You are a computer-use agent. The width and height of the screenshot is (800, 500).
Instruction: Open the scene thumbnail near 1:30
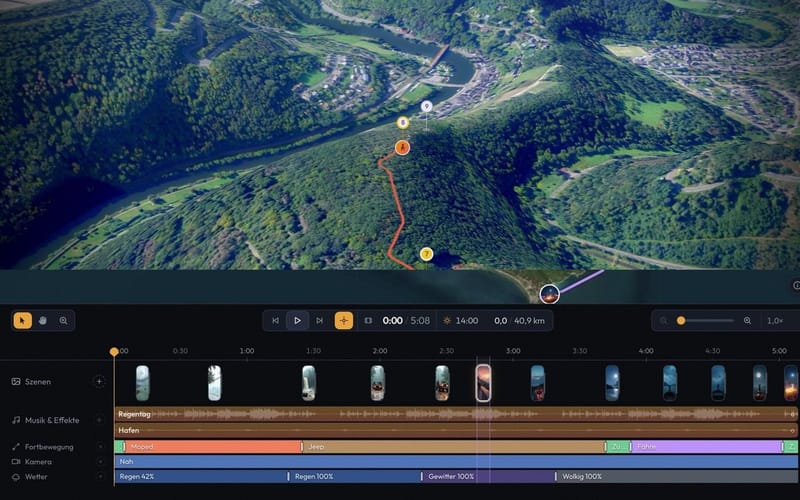(x=309, y=383)
